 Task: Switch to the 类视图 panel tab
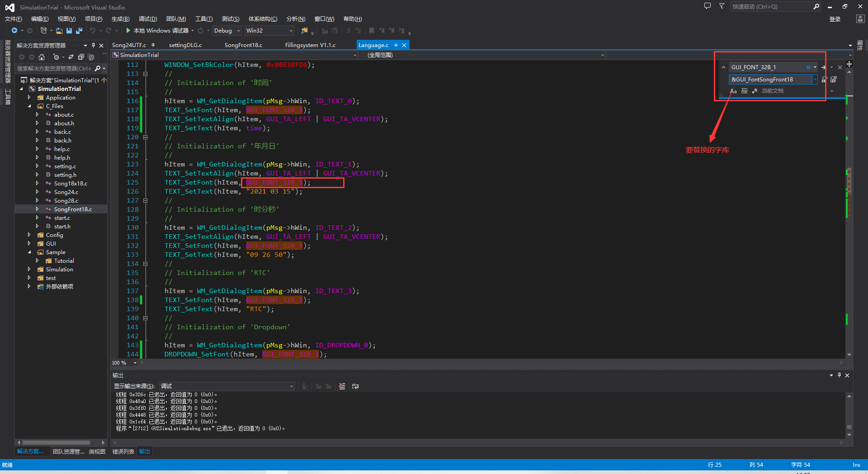tap(97, 452)
